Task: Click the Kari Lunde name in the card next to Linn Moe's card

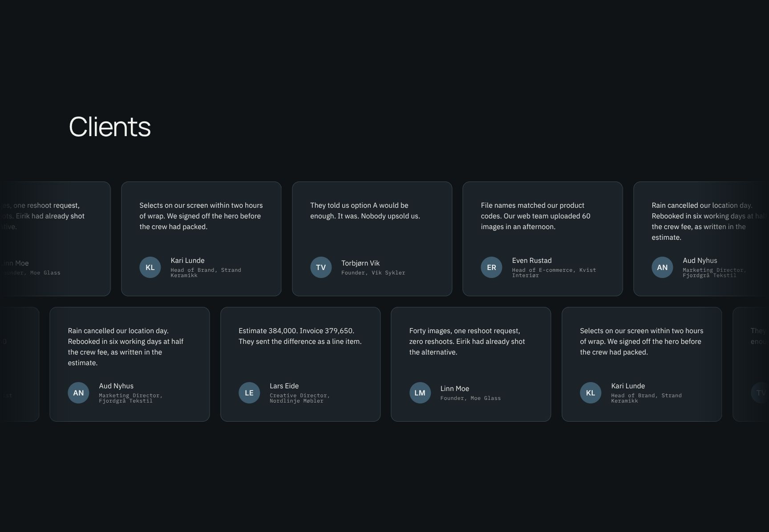Action: (628, 386)
